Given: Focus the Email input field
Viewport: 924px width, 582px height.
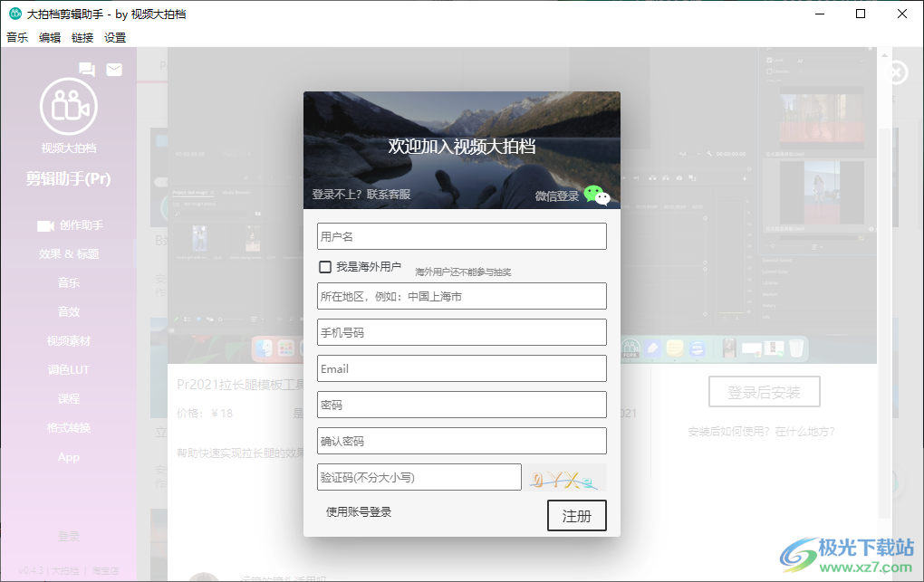Looking at the screenshot, I should (461, 368).
